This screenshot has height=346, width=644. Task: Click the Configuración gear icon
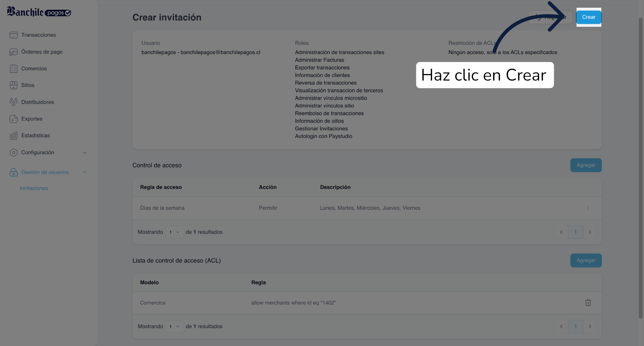(13, 152)
